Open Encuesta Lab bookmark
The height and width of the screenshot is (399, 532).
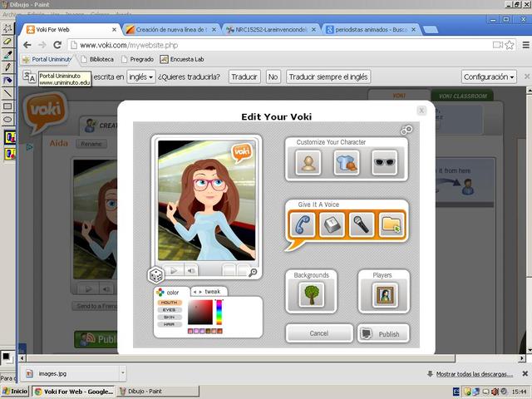point(182,59)
